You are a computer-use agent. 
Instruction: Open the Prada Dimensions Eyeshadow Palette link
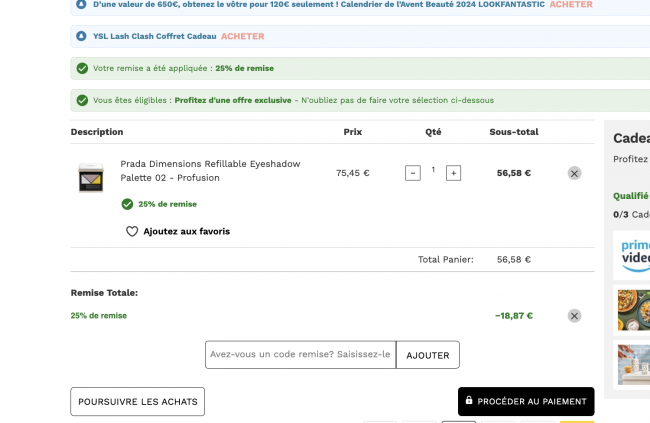(x=210, y=171)
